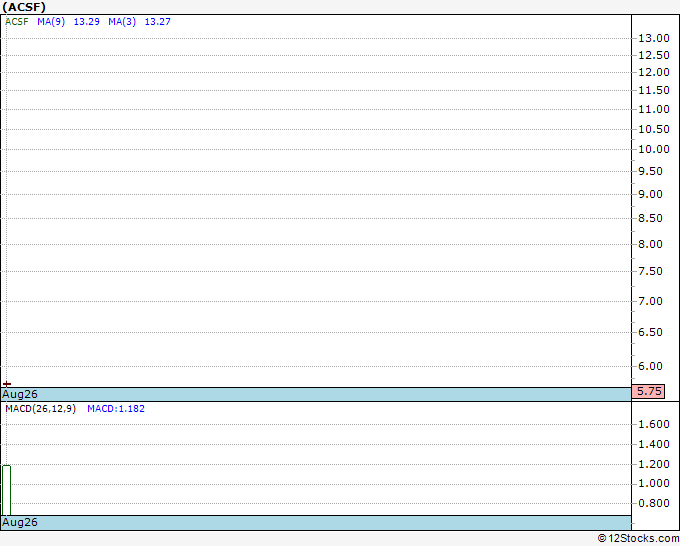680x546 pixels.
Task: Click the Aug26 date label under the price chart
Action: (20, 394)
